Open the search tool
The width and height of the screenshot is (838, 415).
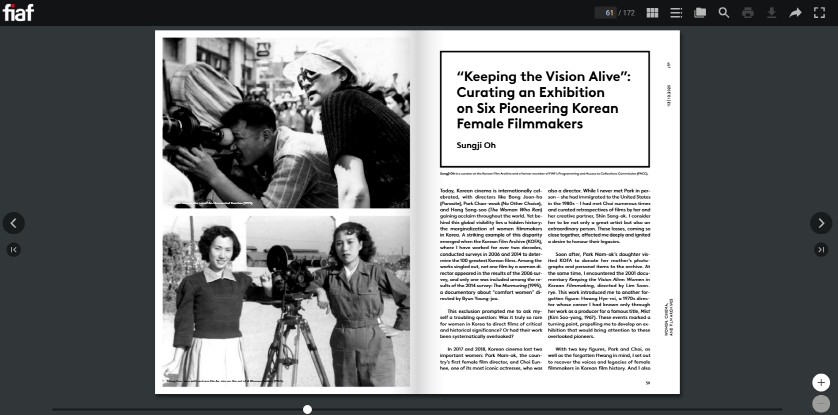[x=724, y=13]
